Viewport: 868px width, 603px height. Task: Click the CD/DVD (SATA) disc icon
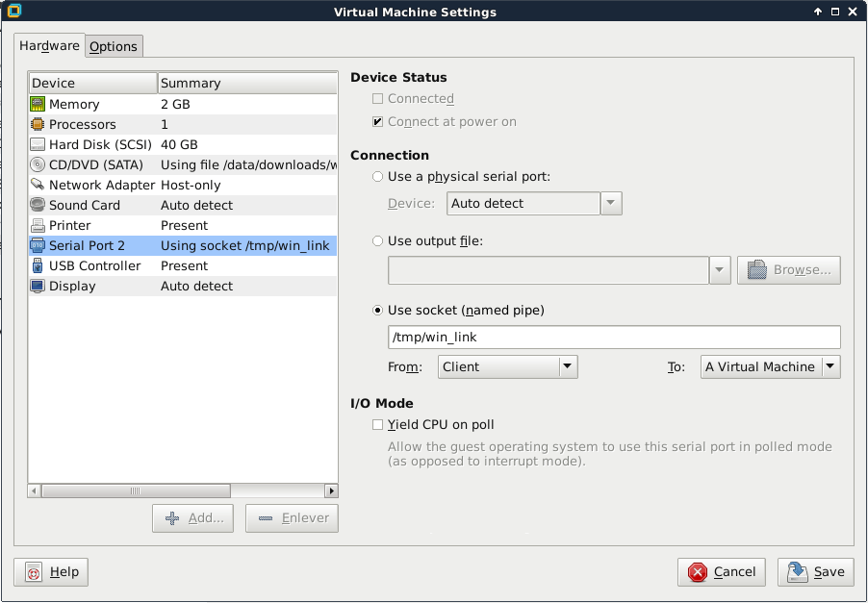(38, 164)
